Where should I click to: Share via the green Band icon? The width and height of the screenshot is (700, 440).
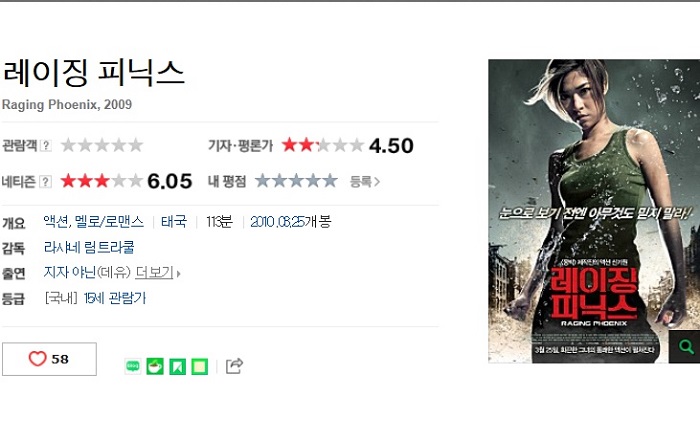point(177,366)
